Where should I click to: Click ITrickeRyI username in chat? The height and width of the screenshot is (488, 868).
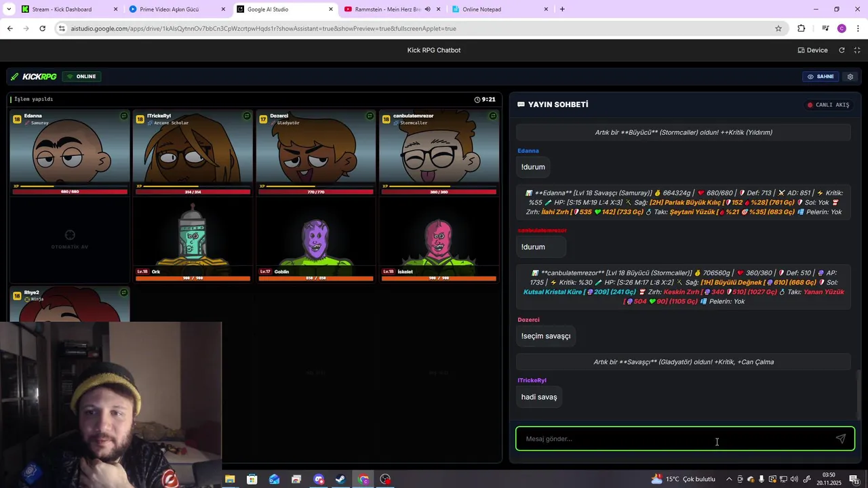(x=532, y=380)
